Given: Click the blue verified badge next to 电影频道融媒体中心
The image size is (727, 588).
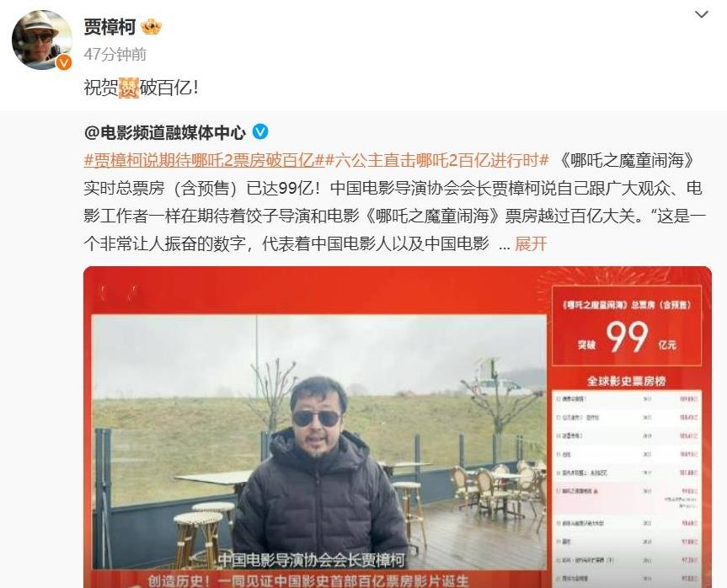Looking at the screenshot, I should pyautogui.click(x=260, y=132).
